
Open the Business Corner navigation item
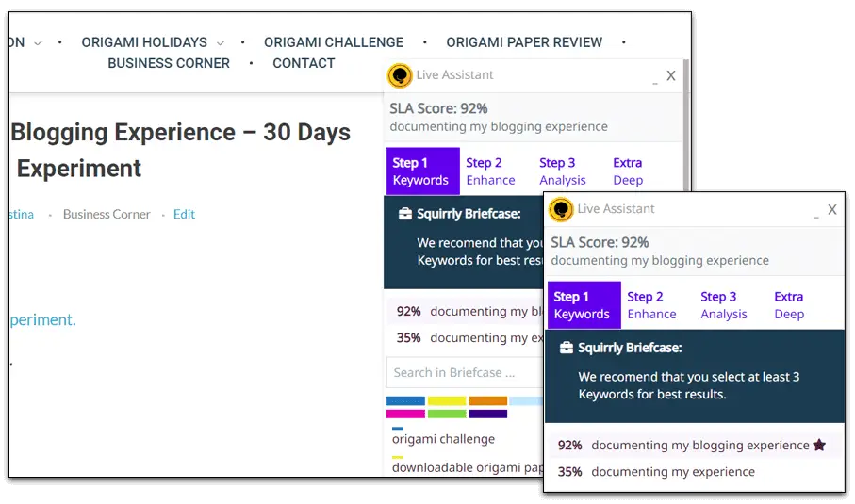[x=169, y=63]
